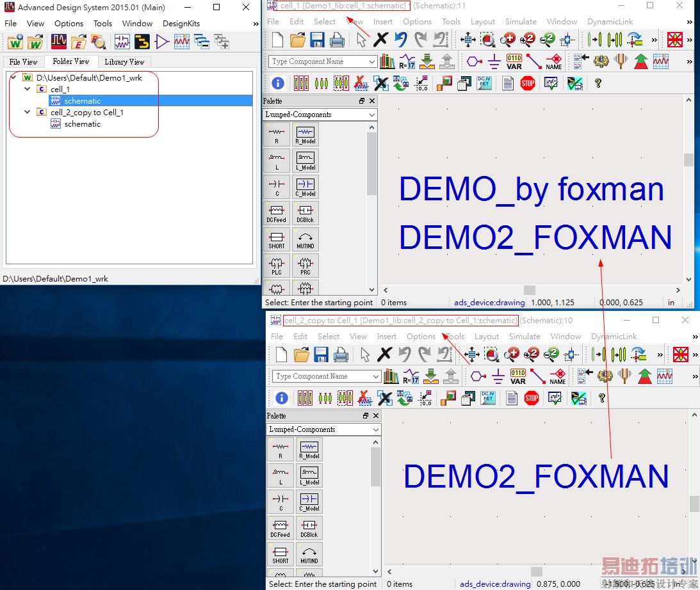Click blue info icon in cell_1 toolbar
Viewport: 700px width, 590px height.
pos(278,83)
